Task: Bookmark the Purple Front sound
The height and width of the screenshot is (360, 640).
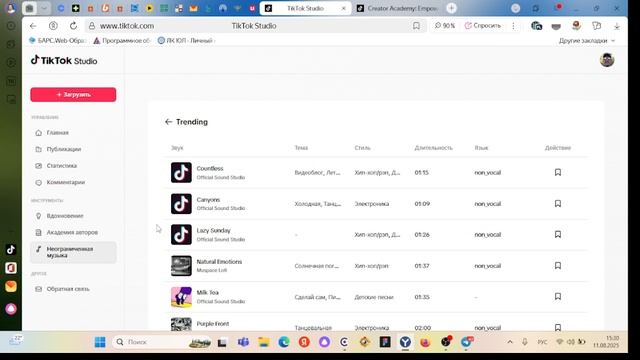Action: (x=558, y=327)
